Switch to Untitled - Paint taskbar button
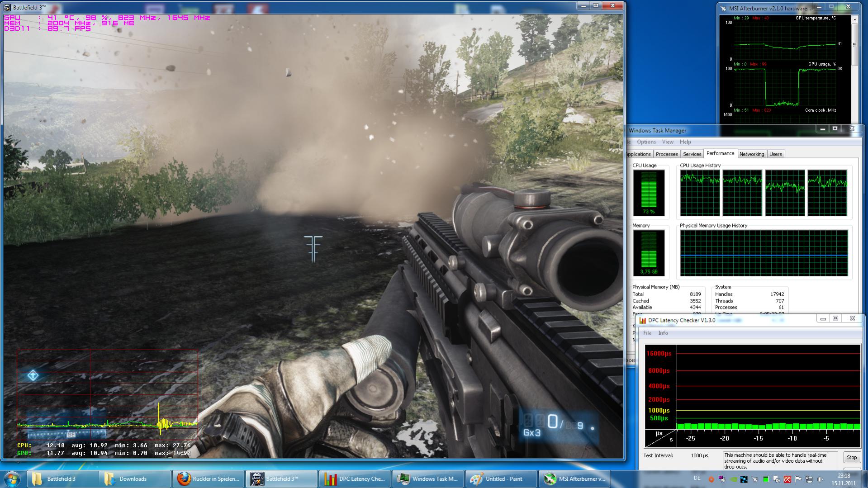This screenshot has width=868, height=488. (502, 479)
